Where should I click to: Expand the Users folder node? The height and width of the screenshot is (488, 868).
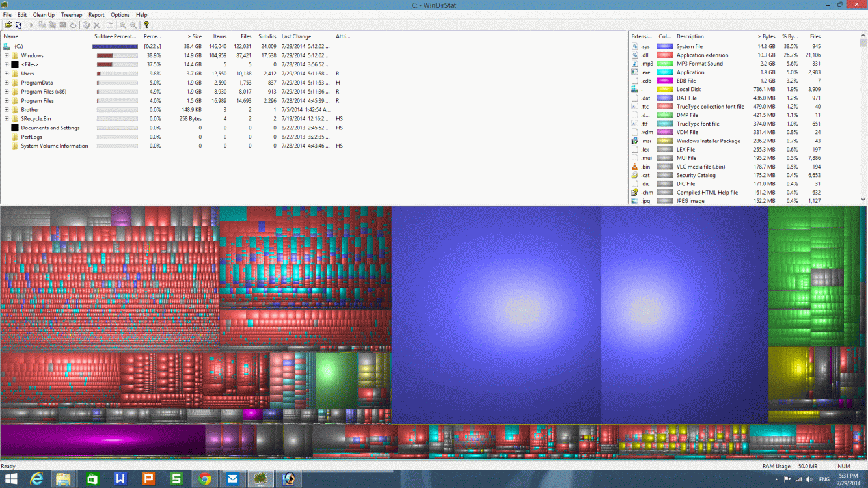coord(7,74)
